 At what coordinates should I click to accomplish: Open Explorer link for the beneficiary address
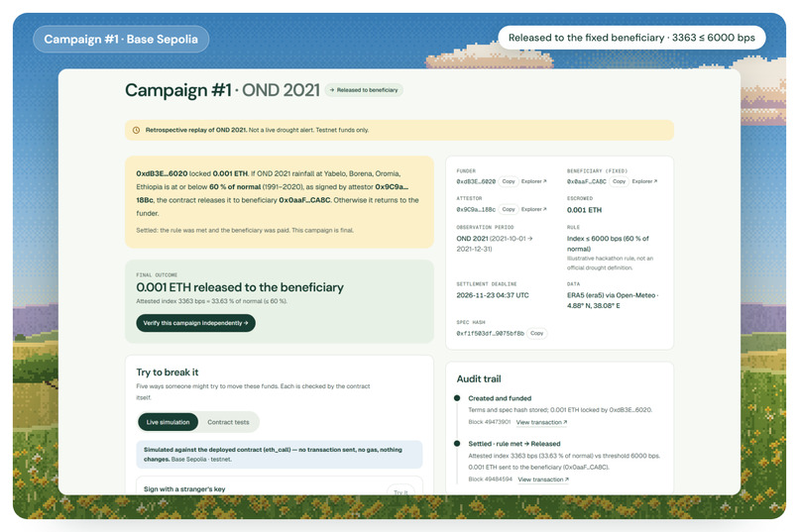click(644, 181)
